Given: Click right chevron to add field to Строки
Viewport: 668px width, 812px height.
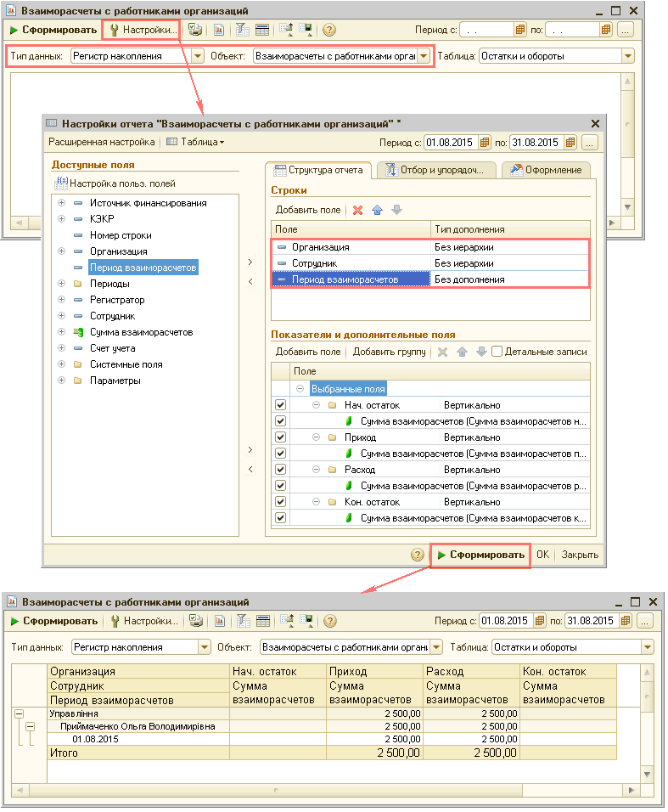Looking at the screenshot, I should point(250,262).
